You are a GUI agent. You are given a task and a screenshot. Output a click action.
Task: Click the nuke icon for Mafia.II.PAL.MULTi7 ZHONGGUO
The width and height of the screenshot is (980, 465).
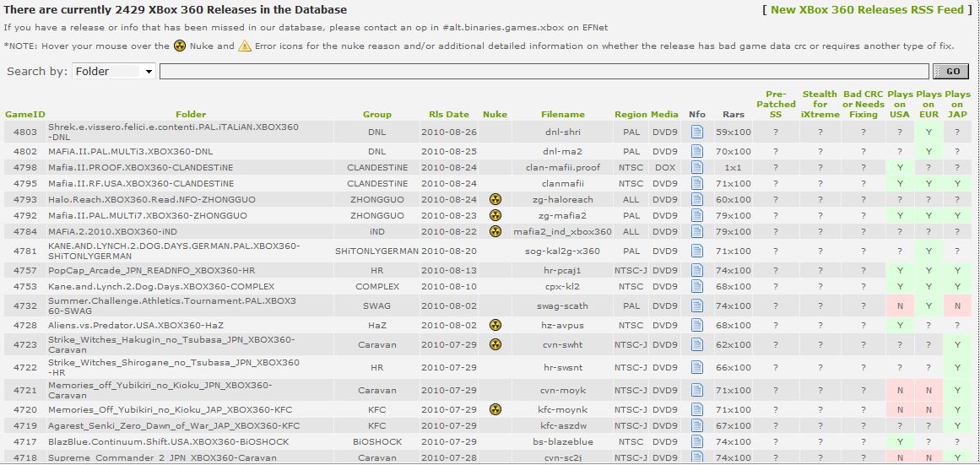(x=495, y=216)
